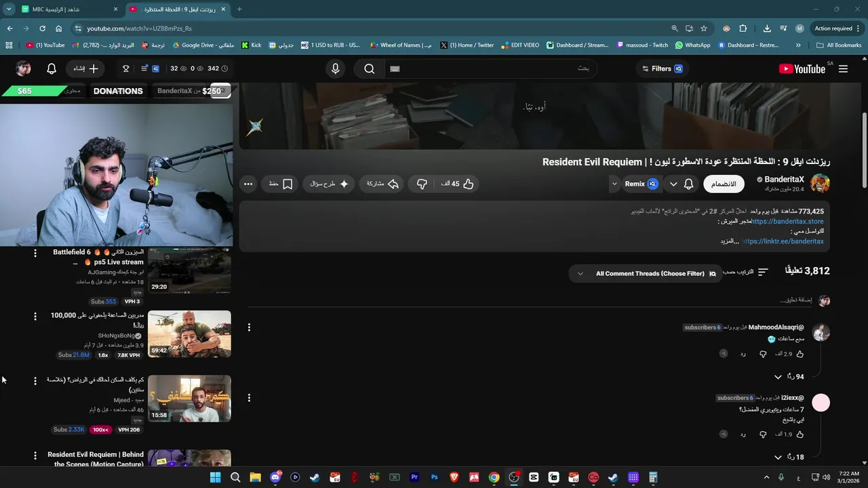The width and height of the screenshot is (868, 488).
Task: Open the Create button with plus
Action: click(x=85, y=68)
